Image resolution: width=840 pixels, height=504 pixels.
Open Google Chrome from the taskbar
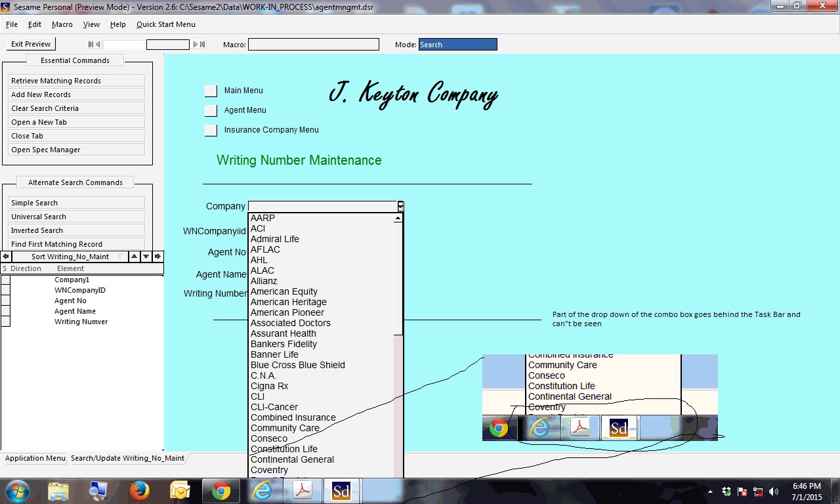tap(221, 491)
